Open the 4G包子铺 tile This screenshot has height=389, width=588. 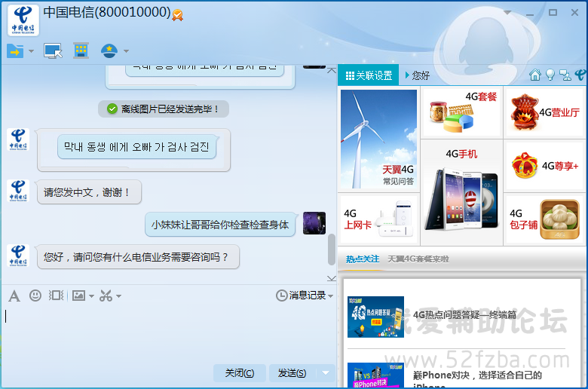545,219
